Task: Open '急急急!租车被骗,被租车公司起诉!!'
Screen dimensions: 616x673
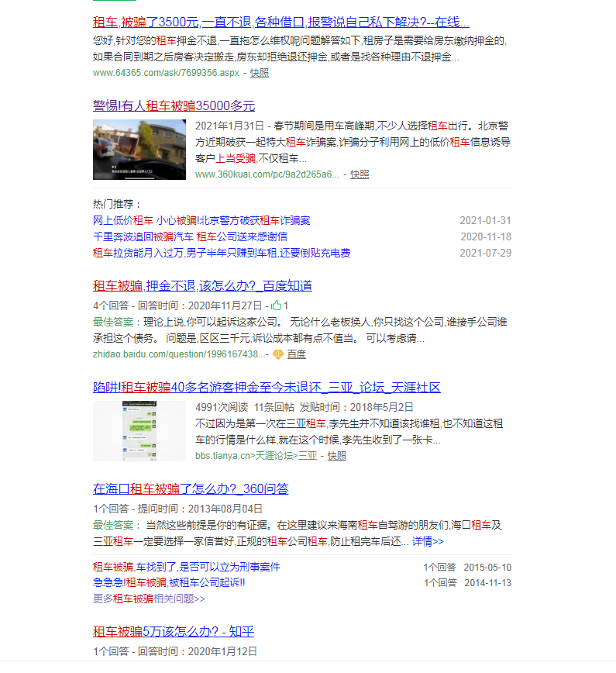Action: (169, 583)
